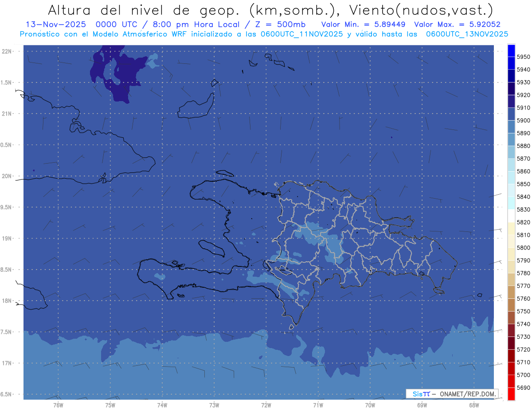Click the colorbar label 5770

click(524, 286)
